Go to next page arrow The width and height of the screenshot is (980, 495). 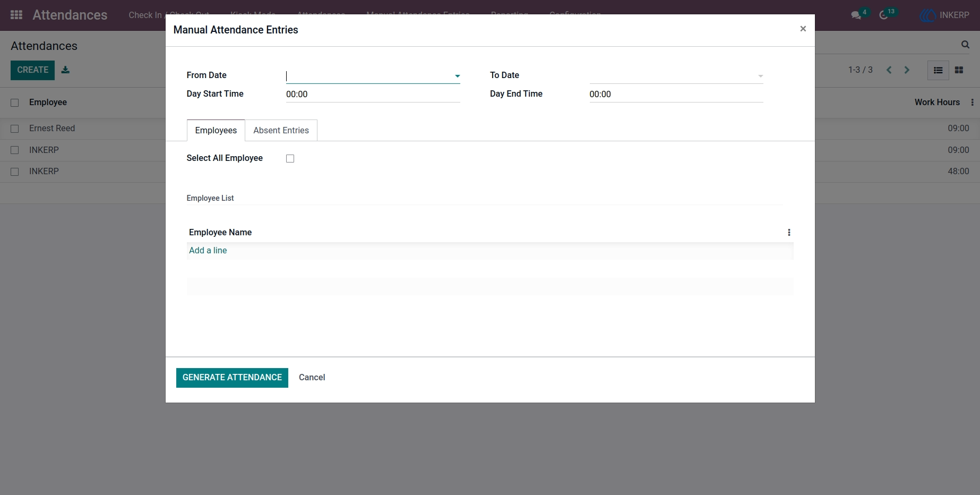click(907, 70)
